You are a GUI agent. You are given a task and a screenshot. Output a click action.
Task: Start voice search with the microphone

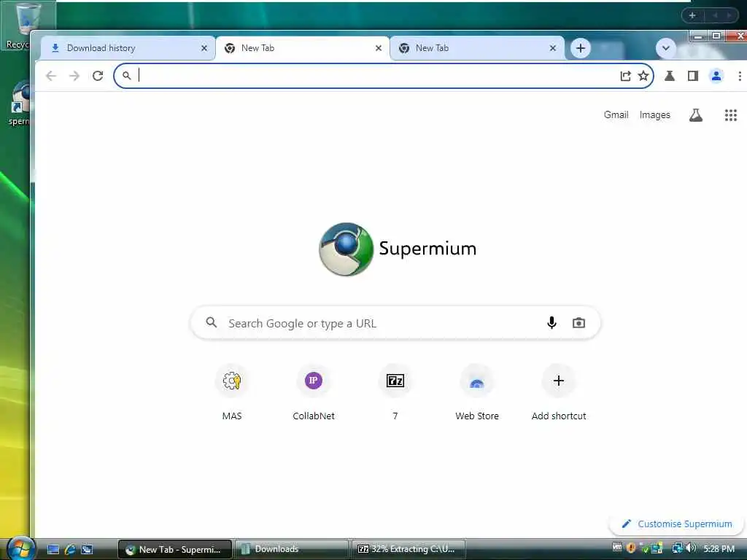click(x=551, y=323)
